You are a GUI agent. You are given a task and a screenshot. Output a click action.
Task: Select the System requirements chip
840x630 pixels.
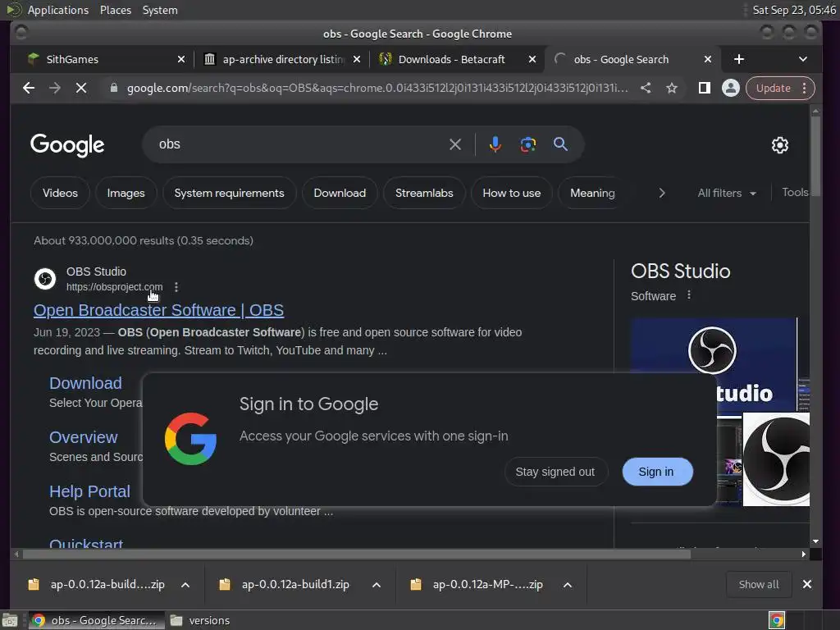[230, 193]
